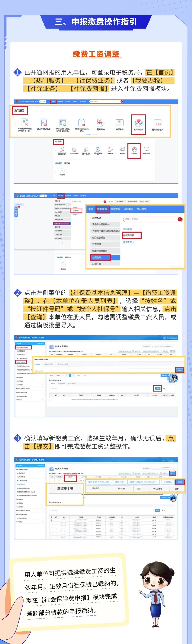192x644 pixels.
Task: Open 税务数字账户 icon in enlarged 热门服务 row
Action: 157,123
